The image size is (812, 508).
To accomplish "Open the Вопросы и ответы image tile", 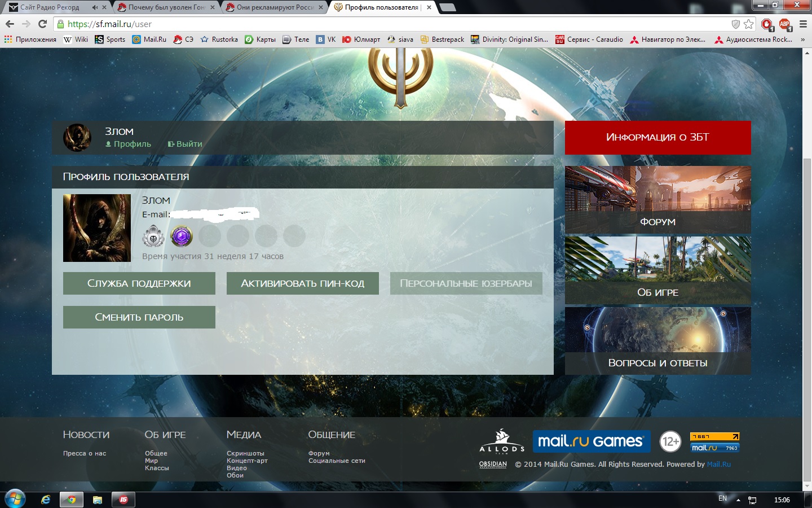I will tap(658, 341).
